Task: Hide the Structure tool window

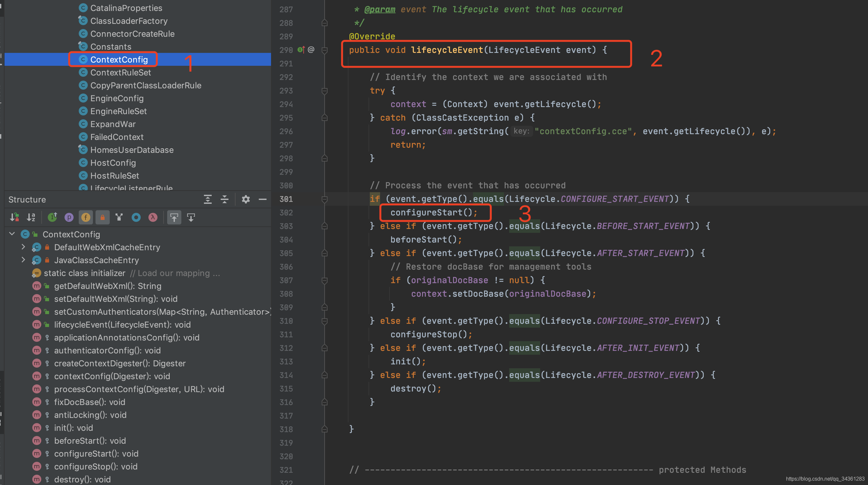Action: click(262, 199)
